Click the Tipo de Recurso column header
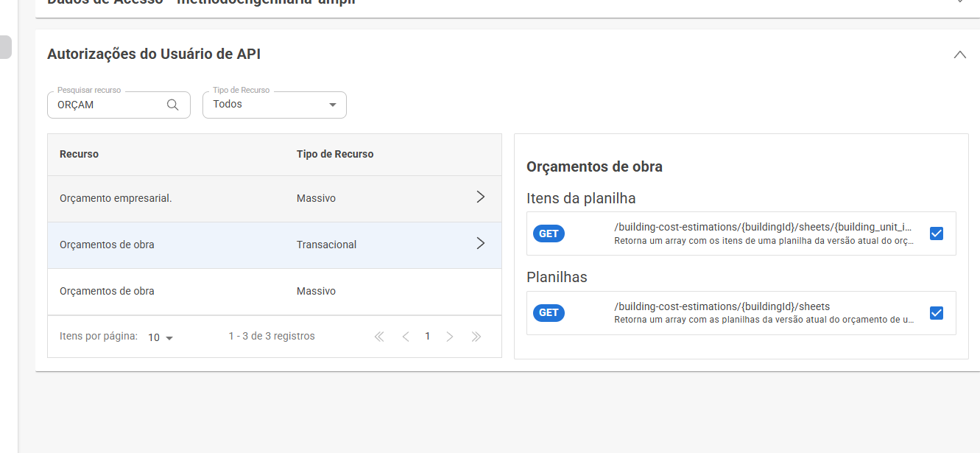Image resolution: width=980 pixels, height=453 pixels. pyautogui.click(x=335, y=154)
